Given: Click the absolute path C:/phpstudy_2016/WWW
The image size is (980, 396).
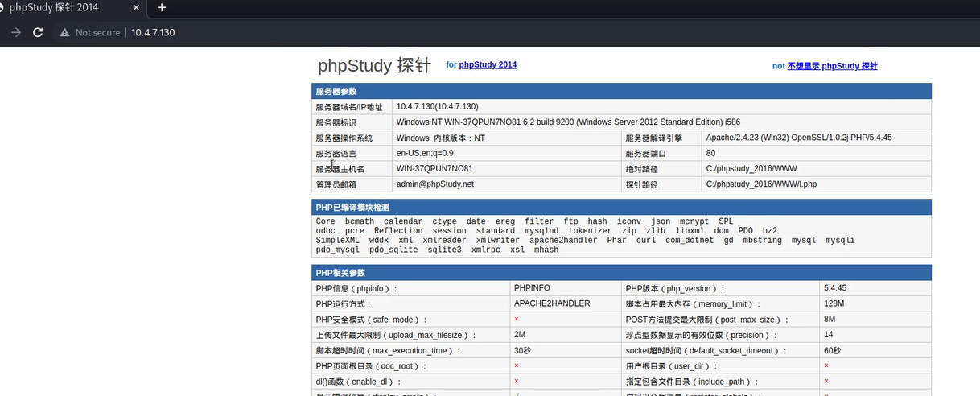Looking at the screenshot, I should tap(751, 169).
